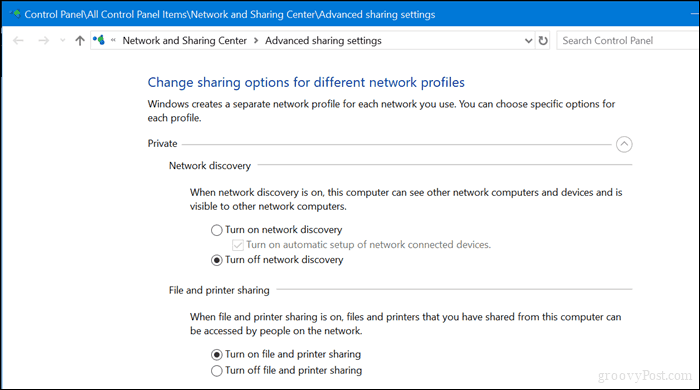Go back with the Back arrow
This screenshot has height=390, width=700.
click(18, 41)
